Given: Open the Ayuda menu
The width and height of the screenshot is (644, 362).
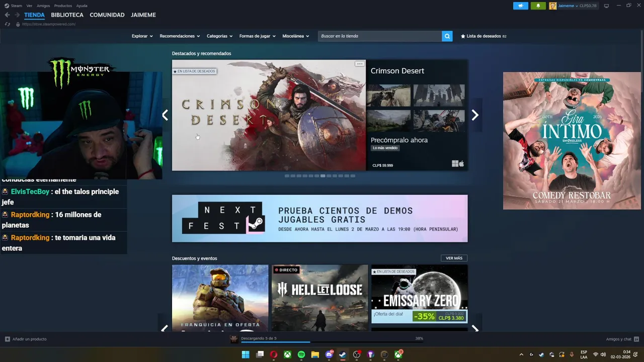Looking at the screenshot, I should coord(82,6).
